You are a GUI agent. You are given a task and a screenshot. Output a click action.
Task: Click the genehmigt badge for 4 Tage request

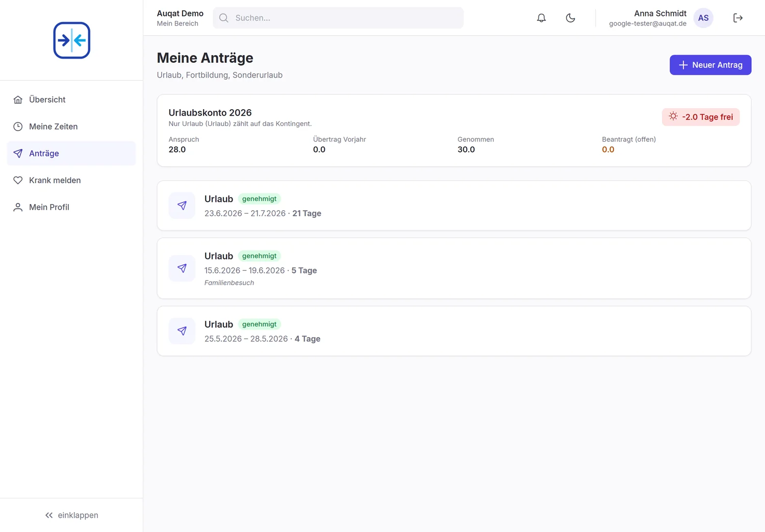coord(259,324)
